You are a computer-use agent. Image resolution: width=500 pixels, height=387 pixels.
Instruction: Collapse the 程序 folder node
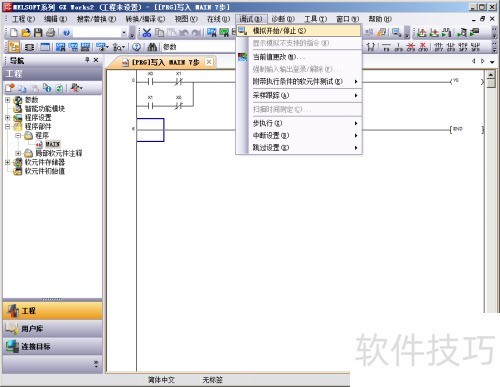(x=18, y=135)
